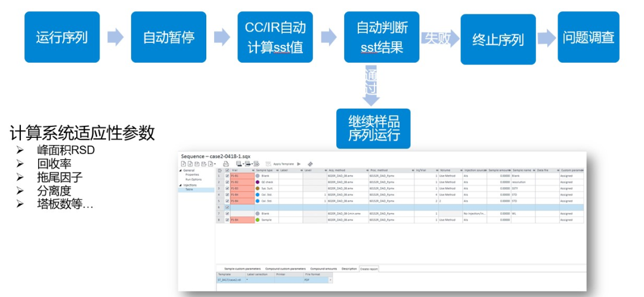Open the Volume column filter dropdown
The image size is (644, 297).
coord(461,171)
